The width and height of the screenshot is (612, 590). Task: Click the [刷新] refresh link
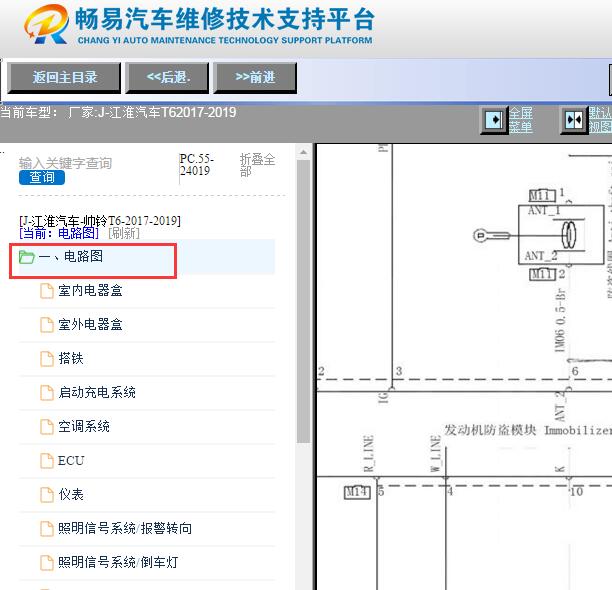(x=124, y=233)
